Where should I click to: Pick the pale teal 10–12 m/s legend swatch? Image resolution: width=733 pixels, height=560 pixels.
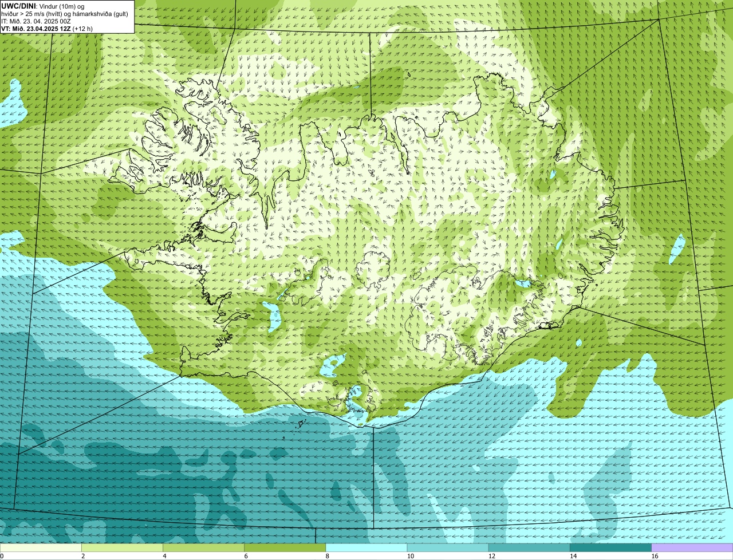click(x=448, y=548)
